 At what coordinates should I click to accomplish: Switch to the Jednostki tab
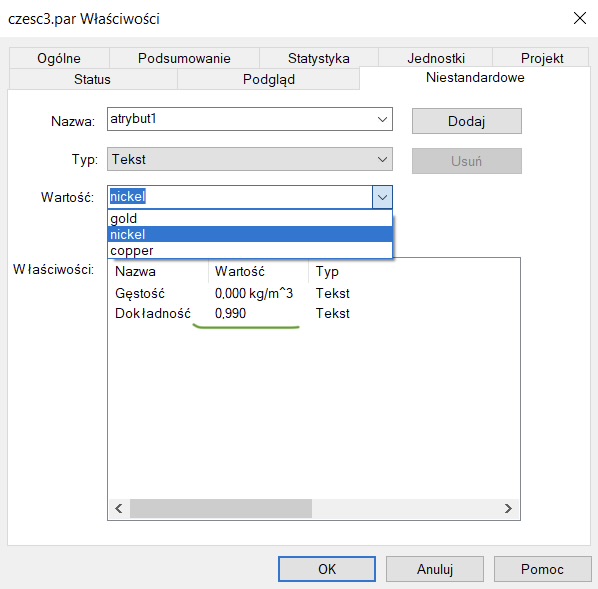[436, 58]
